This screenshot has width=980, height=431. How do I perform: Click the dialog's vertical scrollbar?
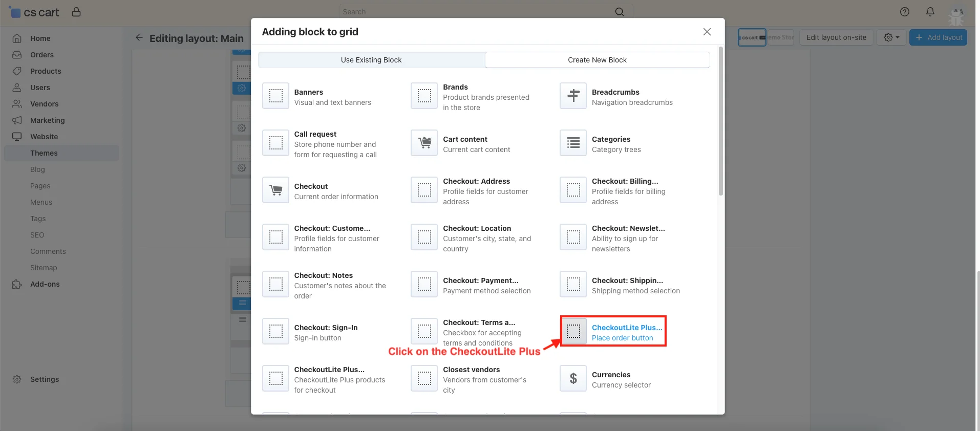(720, 123)
